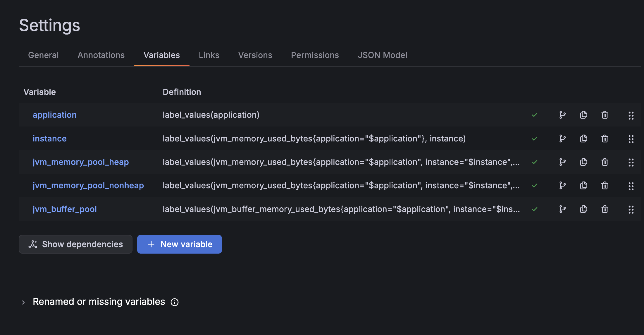Image resolution: width=644 pixels, height=335 pixels.
Task: Click the delete icon for application variable
Action: (605, 115)
